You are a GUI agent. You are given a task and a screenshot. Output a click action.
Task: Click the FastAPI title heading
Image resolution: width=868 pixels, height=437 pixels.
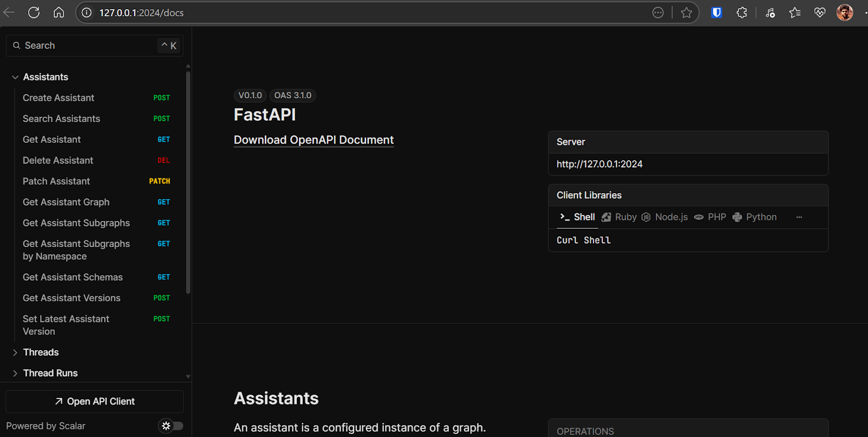265,115
